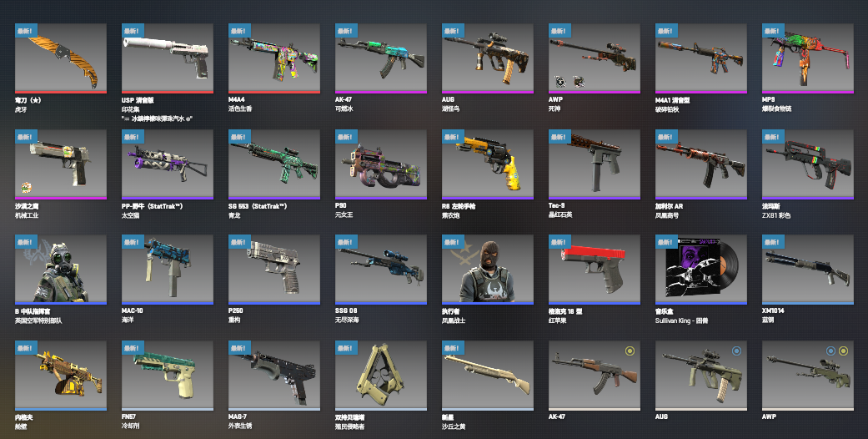Click the first sticker icon on the skinned AWP

(560, 82)
